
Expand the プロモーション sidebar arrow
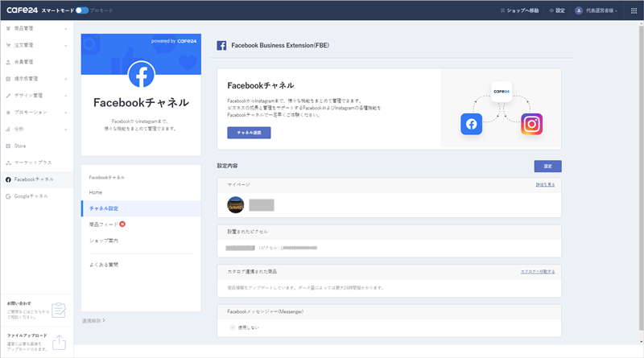click(x=66, y=113)
